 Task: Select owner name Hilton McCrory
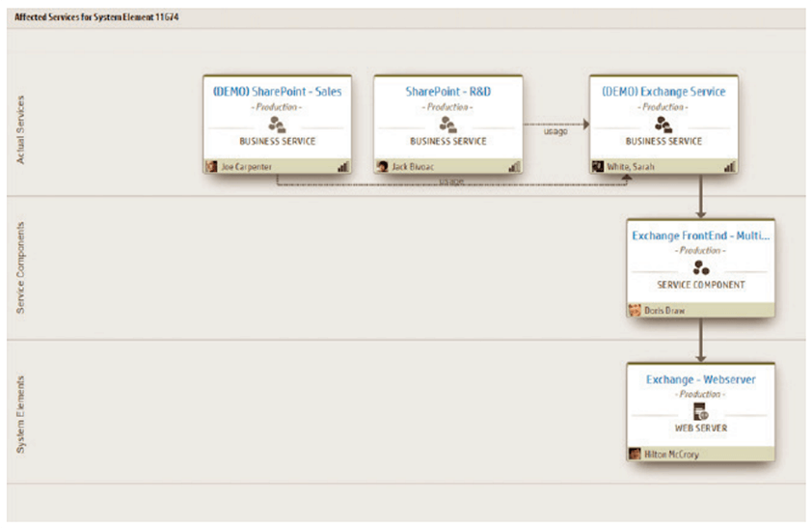pyautogui.click(x=671, y=455)
